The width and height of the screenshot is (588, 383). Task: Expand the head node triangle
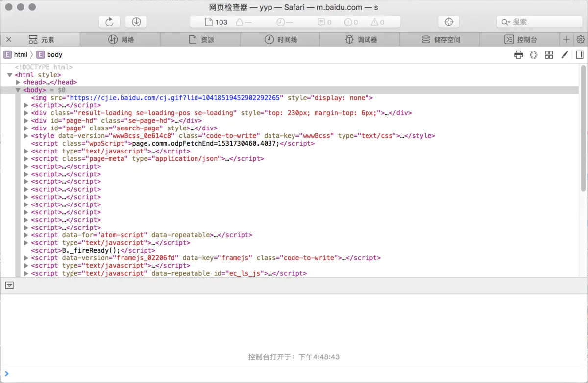[18, 82]
